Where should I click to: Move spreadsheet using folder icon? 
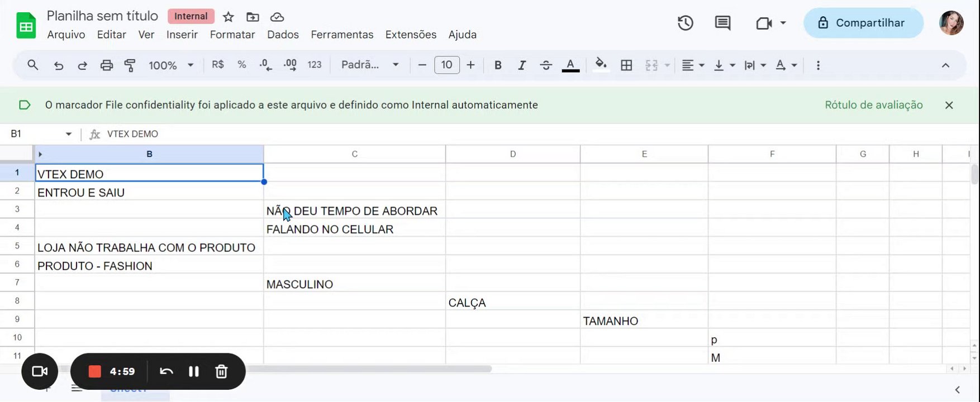click(253, 17)
